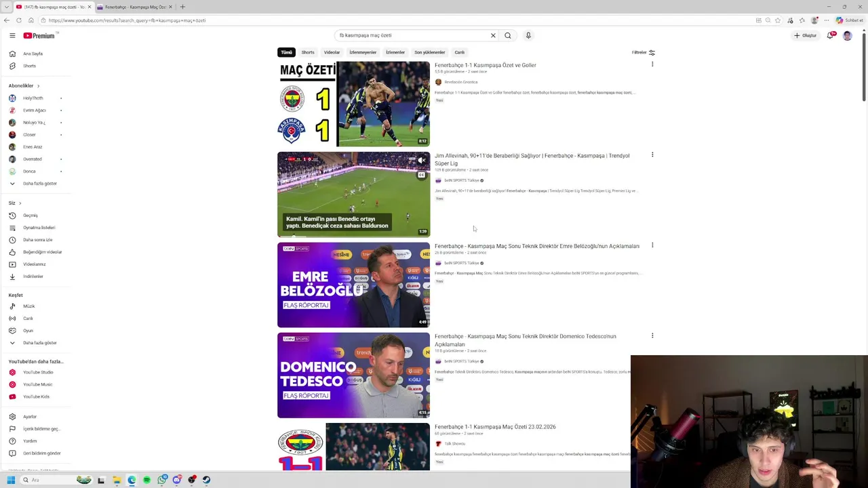Open the Oluştur create menu
The width and height of the screenshot is (868, 488).
coord(806,35)
